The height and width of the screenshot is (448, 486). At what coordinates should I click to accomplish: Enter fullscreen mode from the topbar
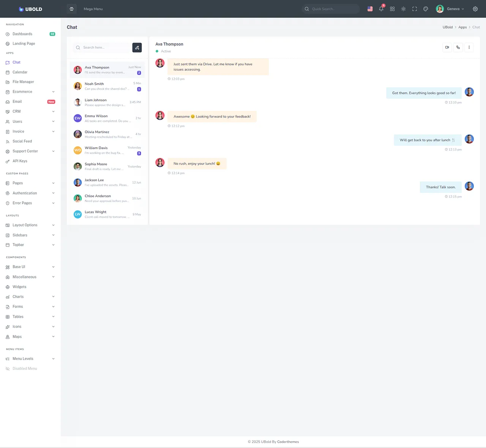coord(415,9)
